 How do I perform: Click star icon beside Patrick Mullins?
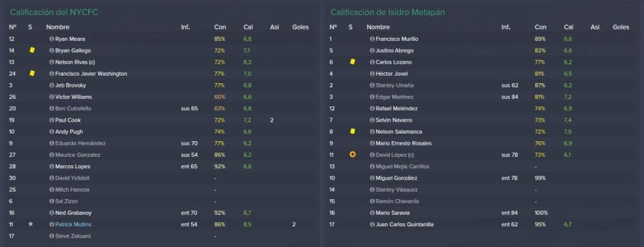pyautogui.click(x=30, y=224)
